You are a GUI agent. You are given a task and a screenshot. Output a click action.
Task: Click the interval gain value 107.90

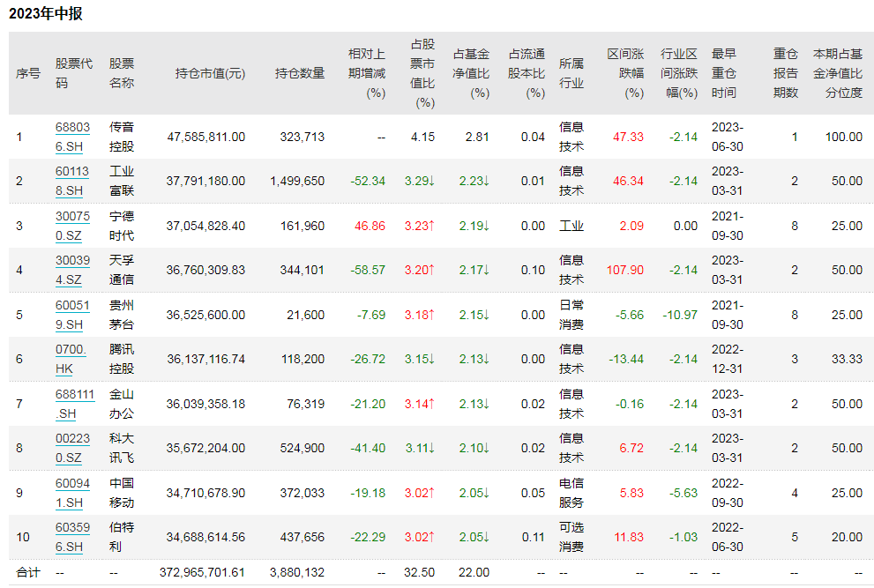pyautogui.click(x=624, y=270)
